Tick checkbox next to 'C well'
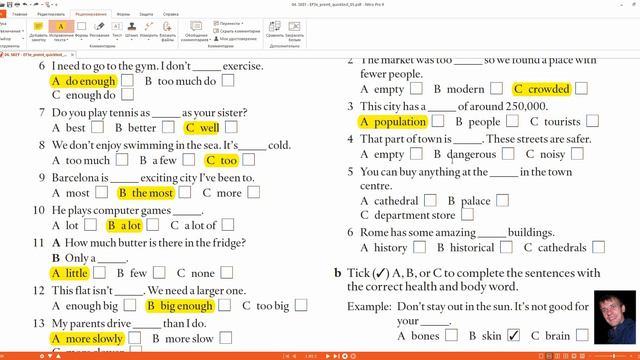 click(231, 127)
